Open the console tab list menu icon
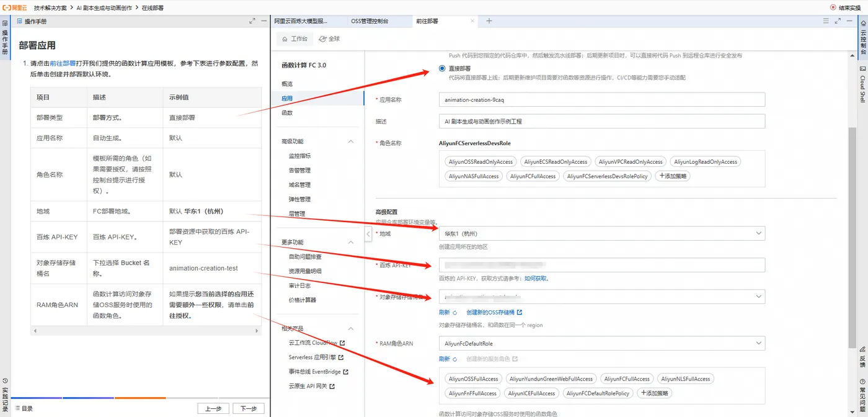868x417 pixels. click(x=826, y=21)
